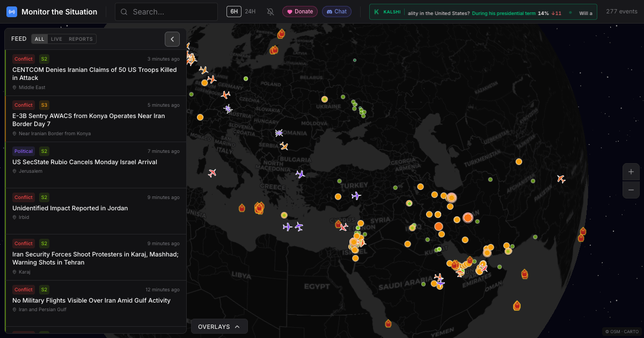
Task: Click the Donate button
Action: click(x=300, y=11)
